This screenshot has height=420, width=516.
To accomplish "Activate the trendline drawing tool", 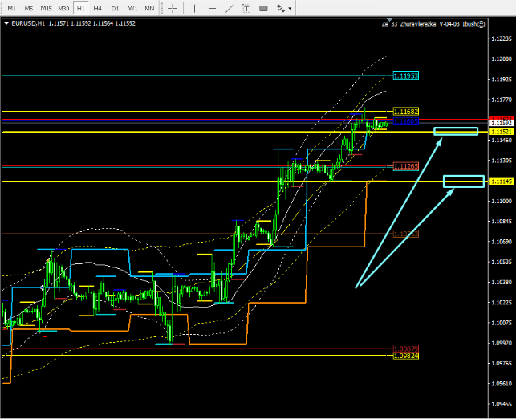I will pyautogui.click(x=230, y=8).
